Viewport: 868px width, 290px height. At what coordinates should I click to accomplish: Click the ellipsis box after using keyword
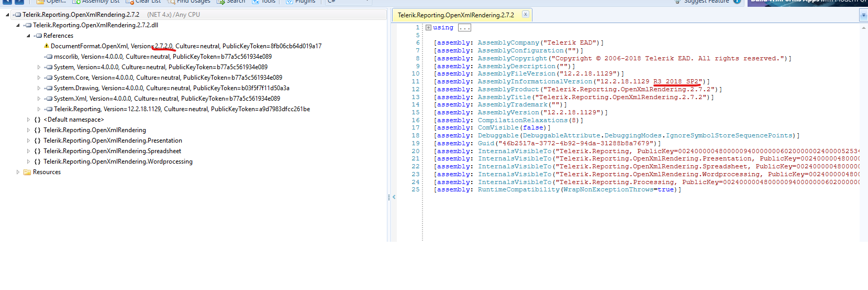click(x=464, y=27)
